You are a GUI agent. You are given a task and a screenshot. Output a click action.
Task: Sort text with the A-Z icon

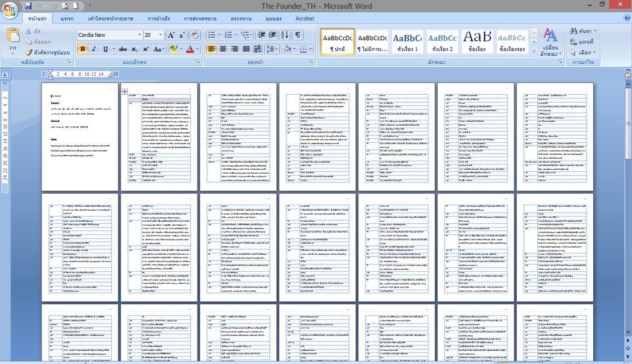(x=284, y=35)
